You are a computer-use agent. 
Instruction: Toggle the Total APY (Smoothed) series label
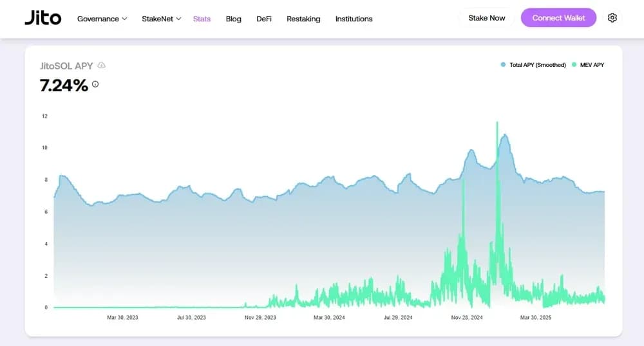[537, 65]
